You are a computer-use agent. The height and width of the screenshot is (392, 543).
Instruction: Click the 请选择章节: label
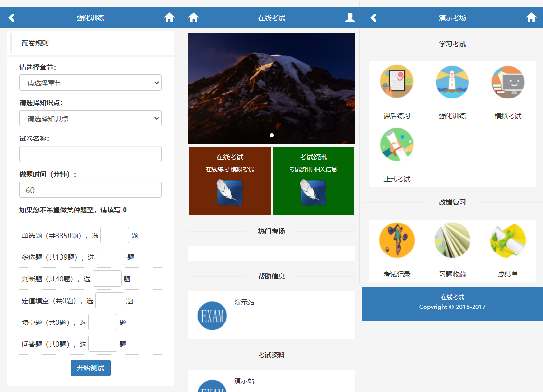click(38, 67)
